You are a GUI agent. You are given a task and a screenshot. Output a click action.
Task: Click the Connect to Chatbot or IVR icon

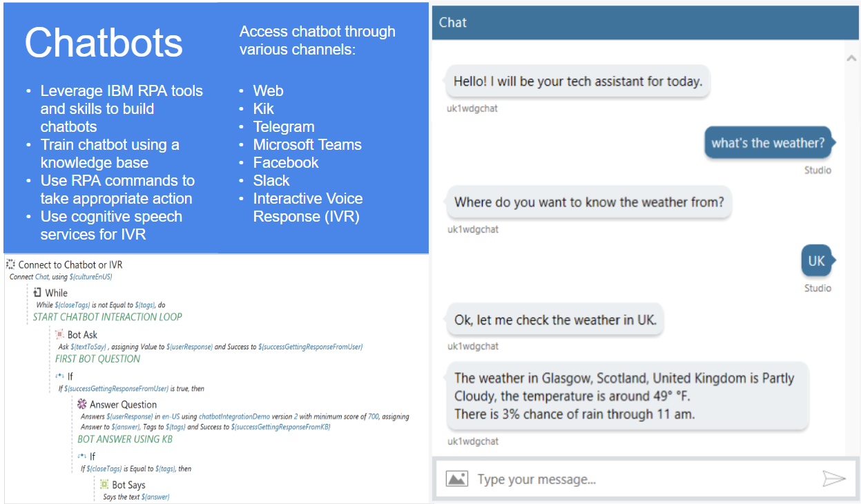pos(11,264)
